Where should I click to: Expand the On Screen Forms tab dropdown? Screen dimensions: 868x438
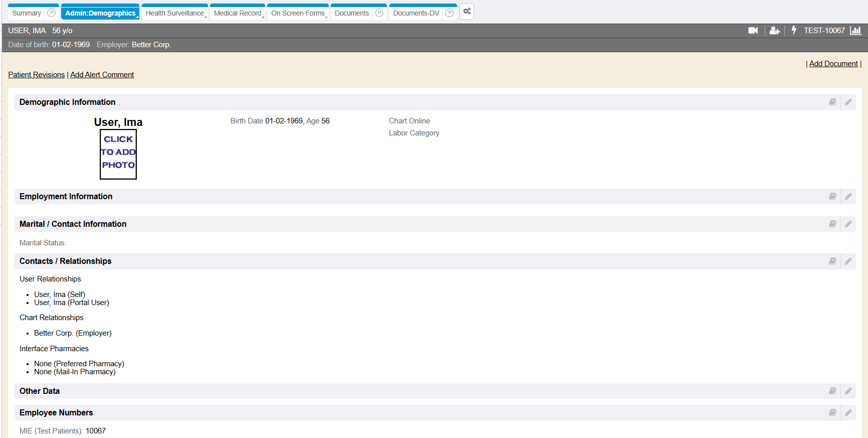(x=326, y=16)
